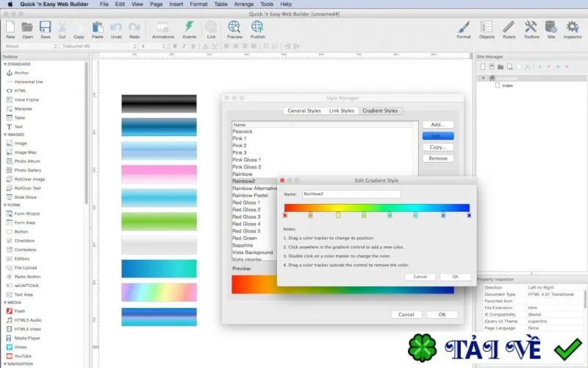Open the Format brush icon in the toolbar
This screenshot has width=588, height=368.
tap(464, 29)
